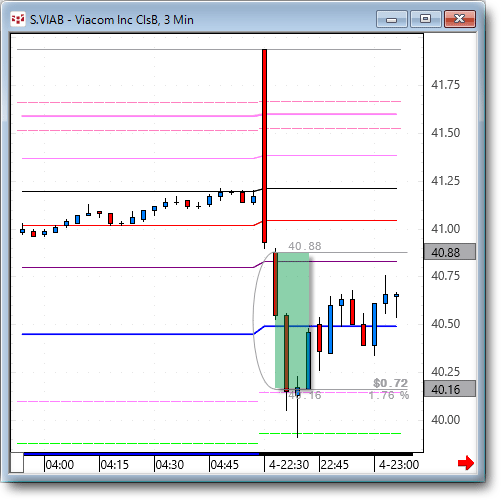
Task: Close the S.VIAB chart window
Action: (460, 19)
